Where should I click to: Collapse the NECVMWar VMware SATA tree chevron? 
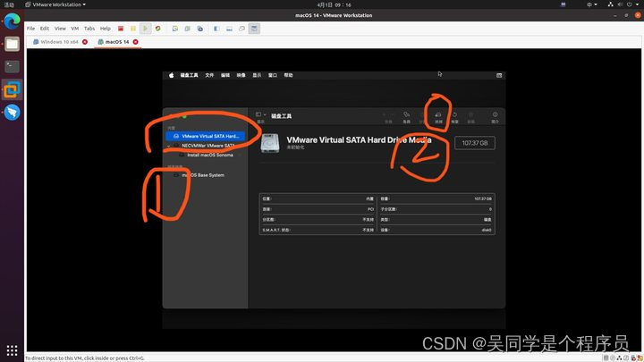pyautogui.click(x=169, y=146)
